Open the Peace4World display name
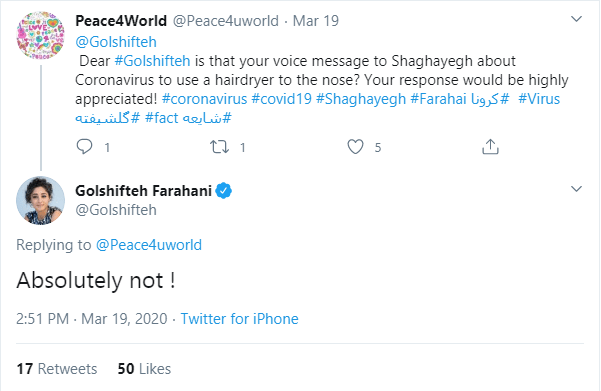 click(121, 21)
